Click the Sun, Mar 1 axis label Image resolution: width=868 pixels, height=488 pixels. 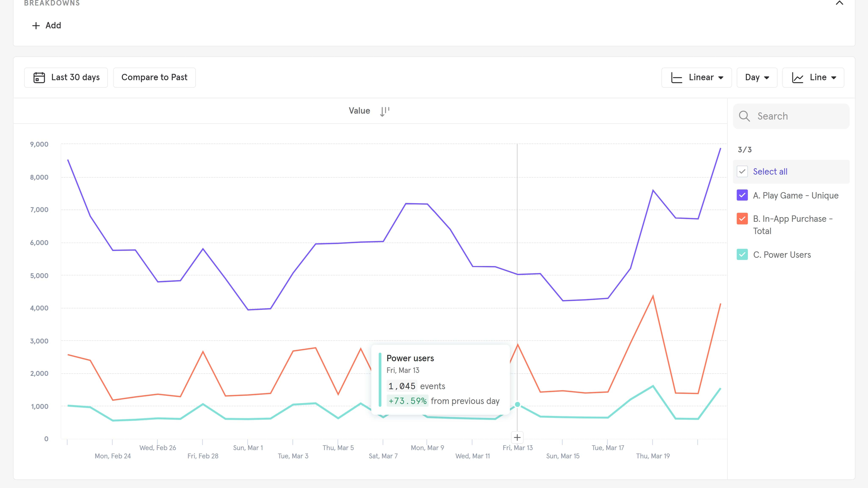point(248,448)
